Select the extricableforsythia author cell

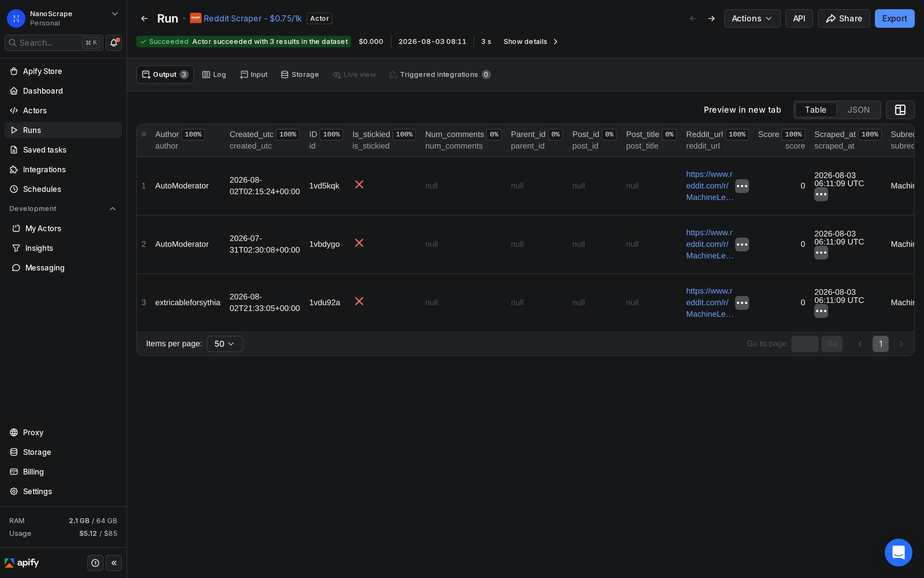[x=187, y=302]
